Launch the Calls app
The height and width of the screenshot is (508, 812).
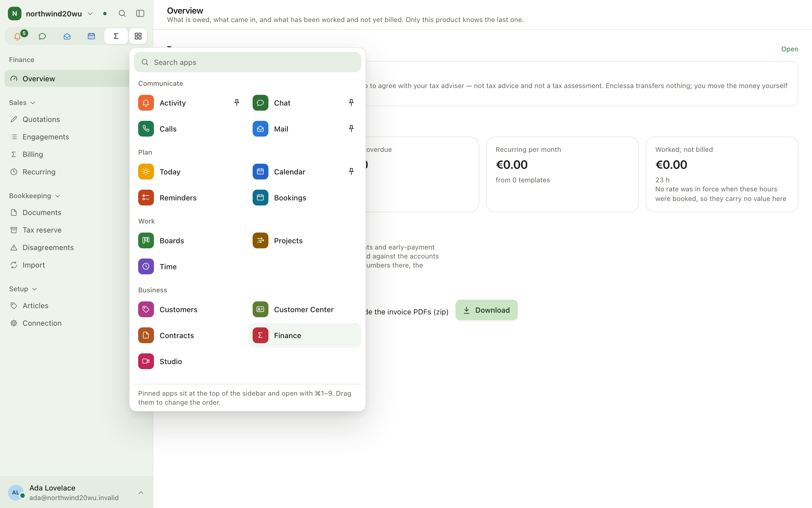pyautogui.click(x=190, y=129)
